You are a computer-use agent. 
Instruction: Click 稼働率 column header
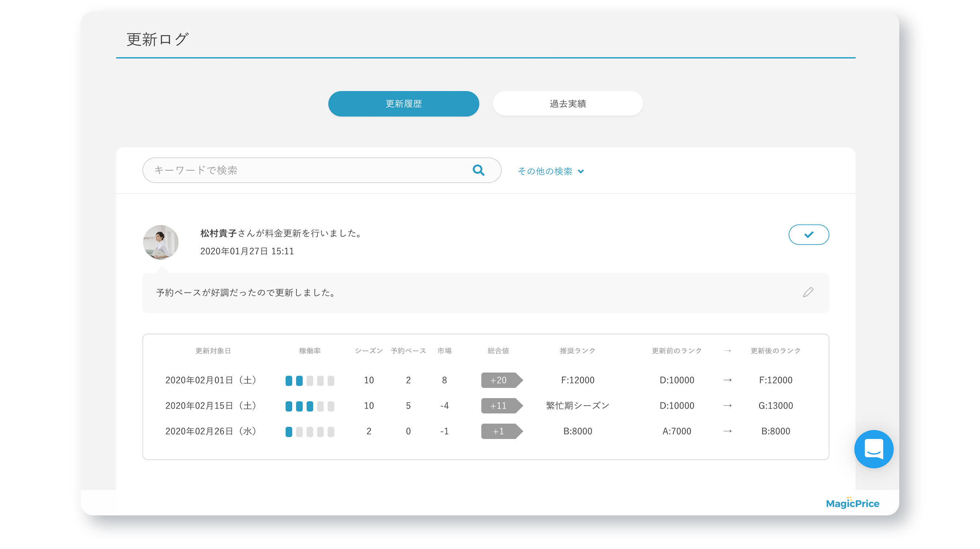click(x=309, y=351)
